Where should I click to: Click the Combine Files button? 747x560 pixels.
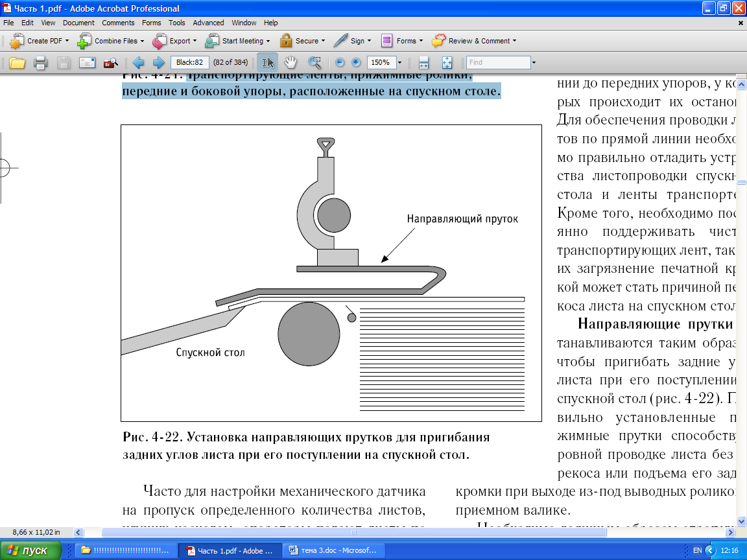[111, 41]
